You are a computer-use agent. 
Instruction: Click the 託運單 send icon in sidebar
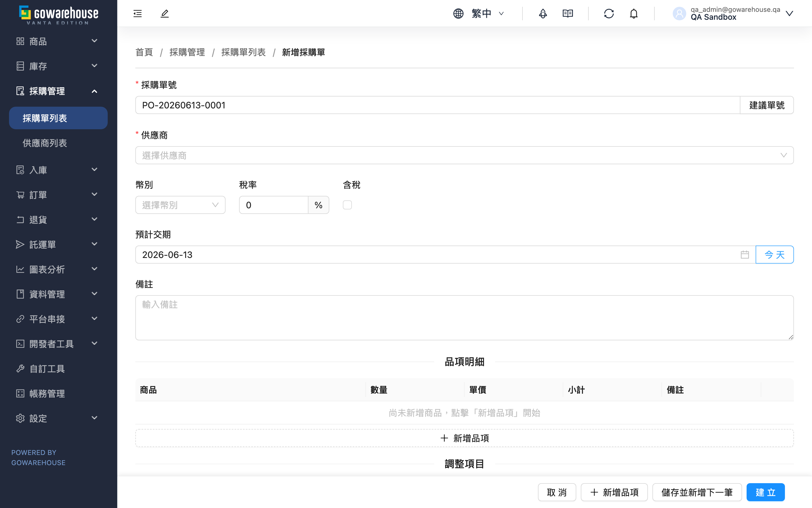pyautogui.click(x=20, y=244)
